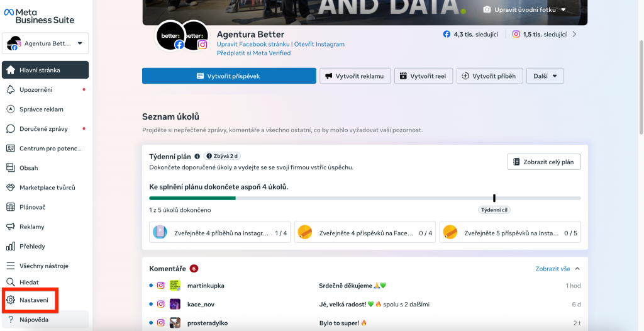This screenshot has width=644, height=331.
Task: Click Instagram 1,5 tis. sledující count
Action: pos(540,35)
